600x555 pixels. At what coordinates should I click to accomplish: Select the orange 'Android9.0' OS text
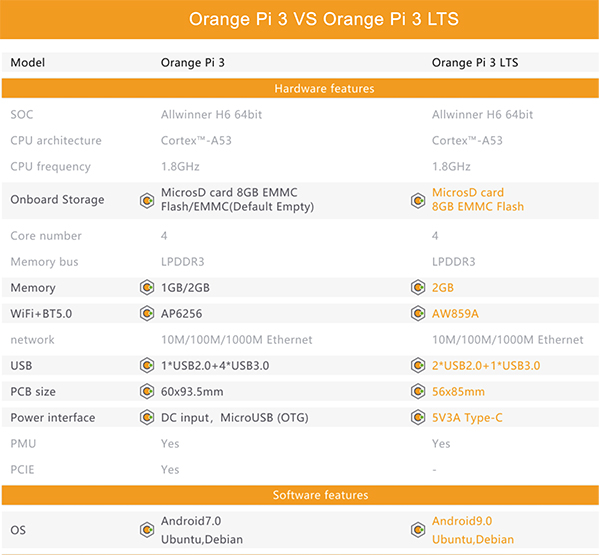click(462, 521)
